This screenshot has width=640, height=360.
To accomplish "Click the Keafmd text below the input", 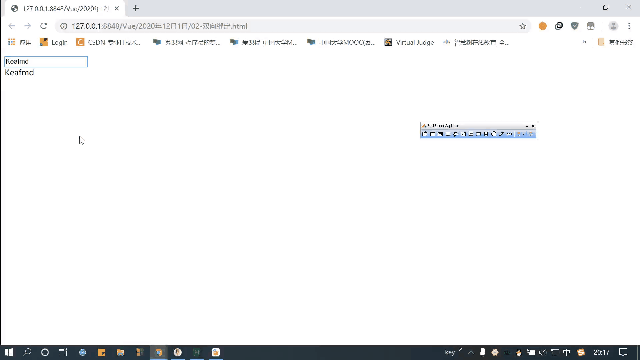I will click(x=19, y=73).
